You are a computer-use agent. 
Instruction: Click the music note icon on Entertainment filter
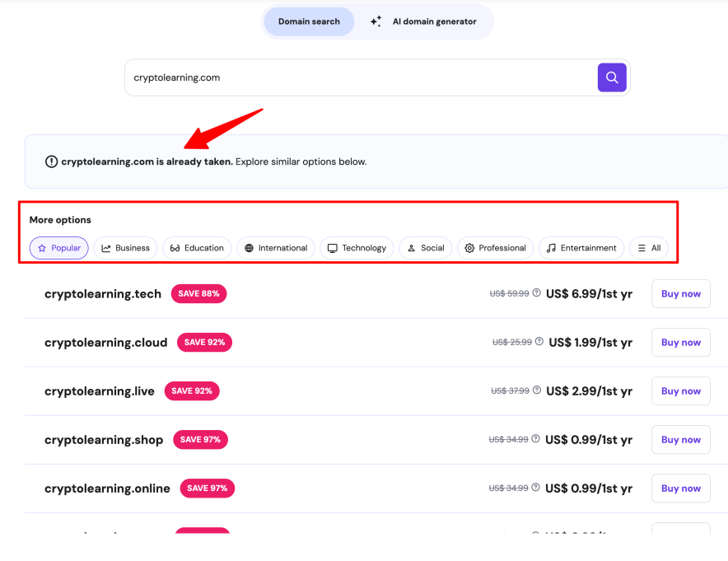(550, 247)
